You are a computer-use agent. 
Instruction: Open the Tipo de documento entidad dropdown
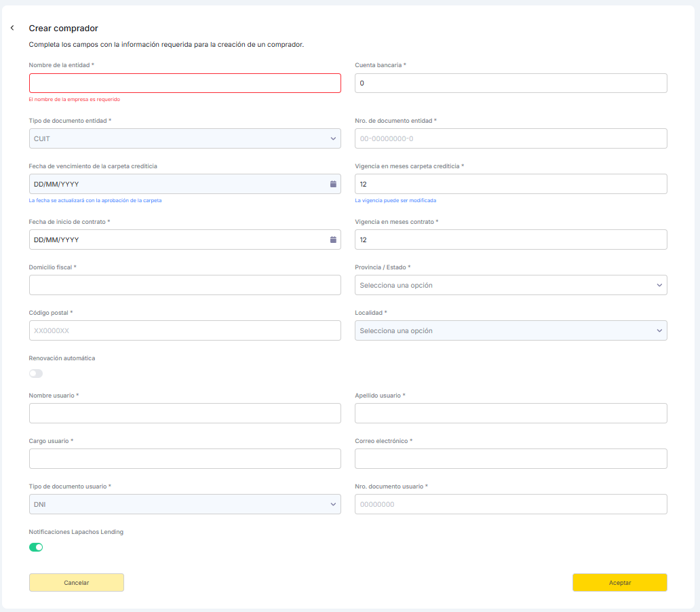tap(184, 138)
